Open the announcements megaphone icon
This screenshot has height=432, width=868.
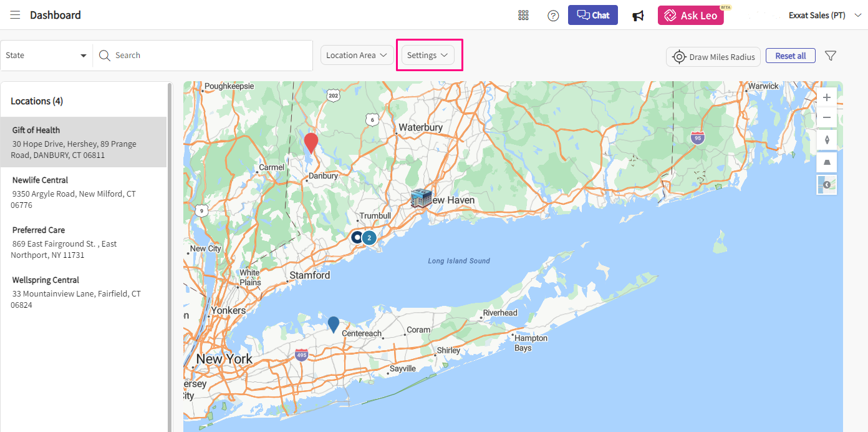(638, 16)
